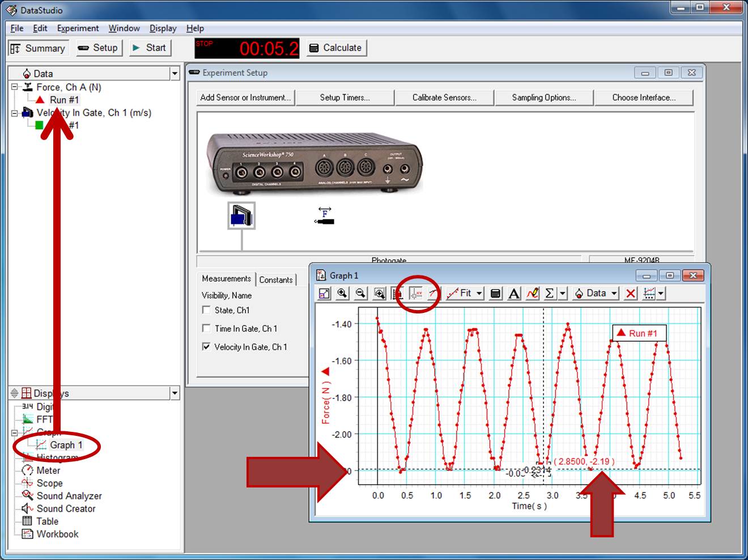The height and width of the screenshot is (560, 748).
Task: Click the Draw Prediction pencil icon
Action: click(532, 293)
